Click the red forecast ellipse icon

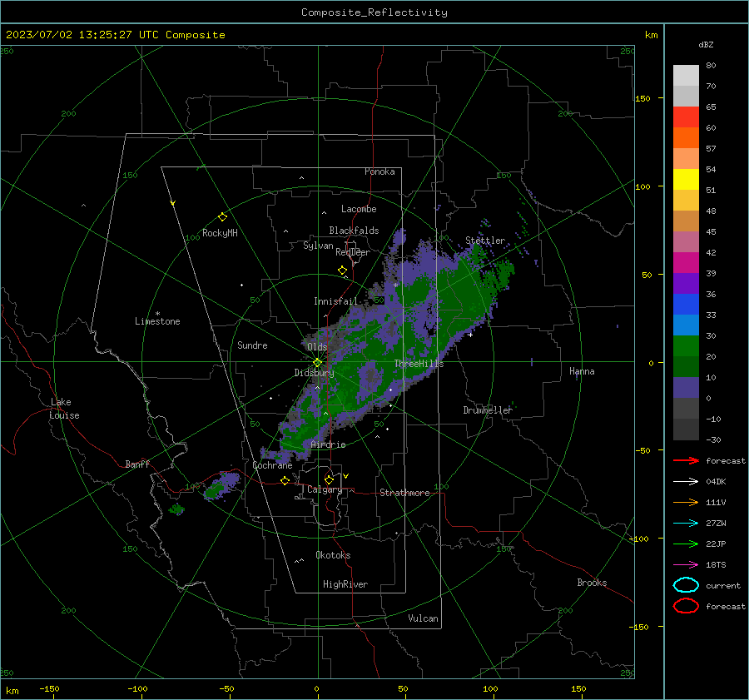pos(686,606)
